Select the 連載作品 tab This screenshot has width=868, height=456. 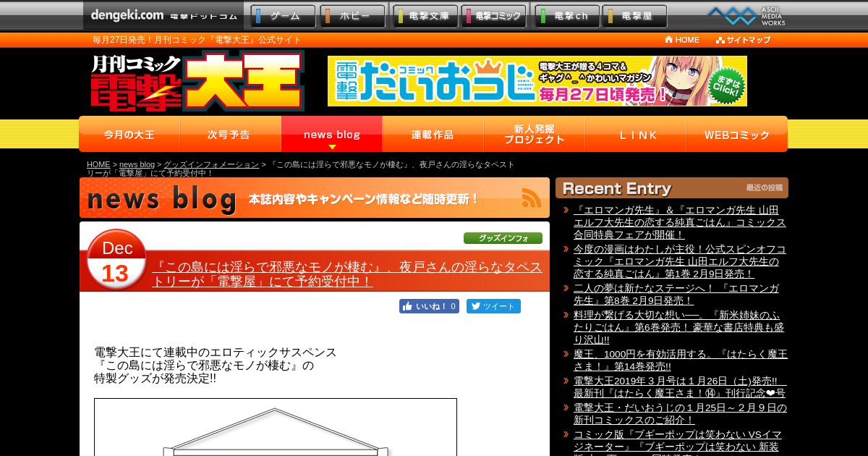(433, 135)
